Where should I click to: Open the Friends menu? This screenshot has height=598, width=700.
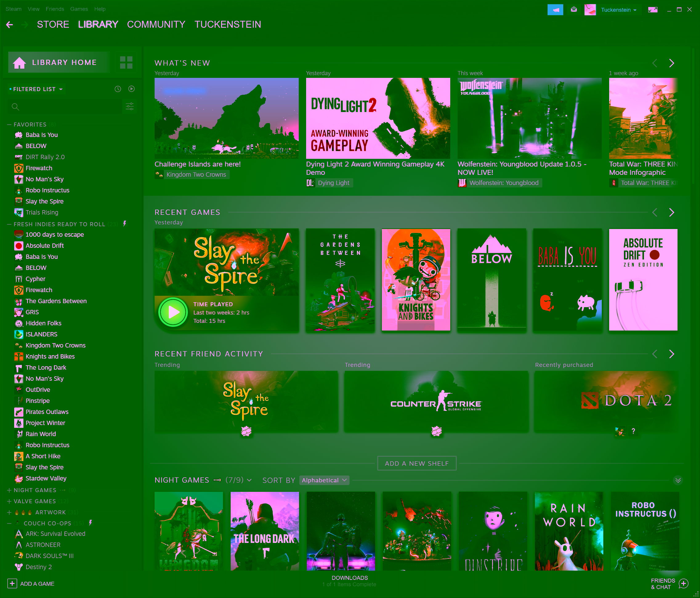(55, 9)
